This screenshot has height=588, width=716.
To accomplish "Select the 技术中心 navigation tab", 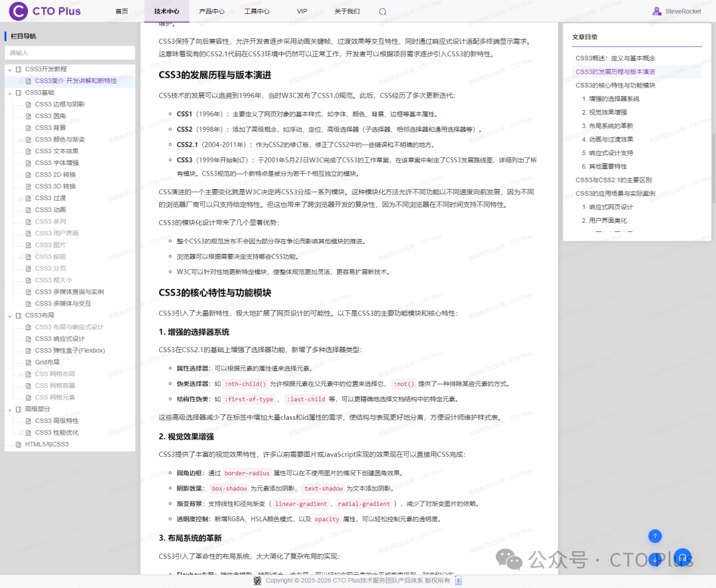I will (x=166, y=11).
